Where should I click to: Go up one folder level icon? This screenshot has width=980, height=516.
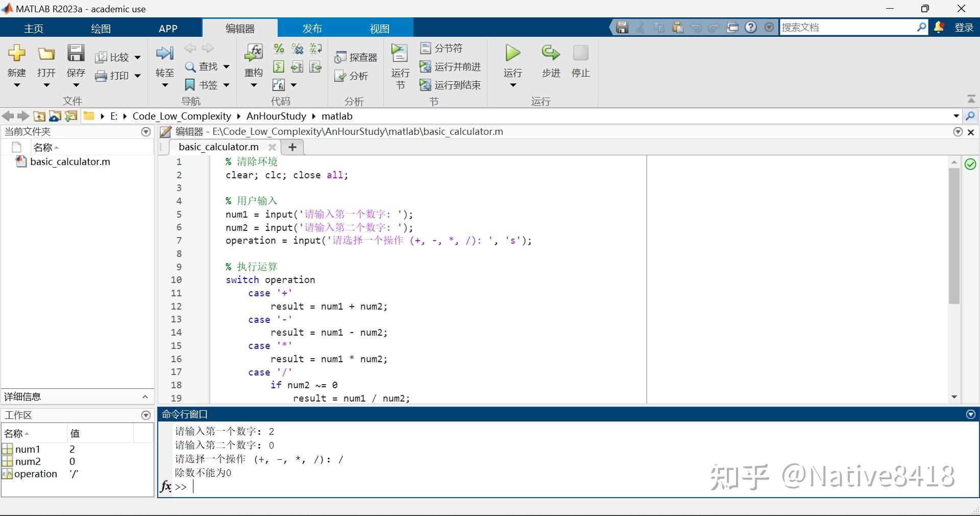point(39,116)
